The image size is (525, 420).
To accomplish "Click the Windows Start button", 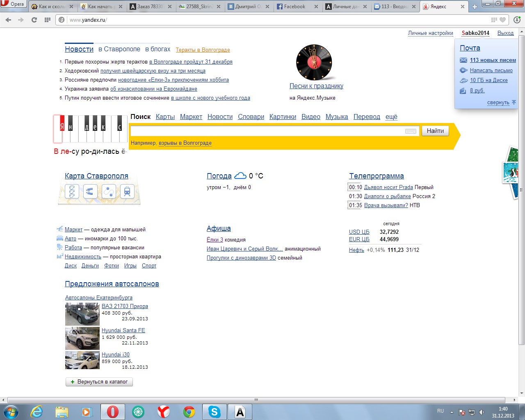I will pos(11,412).
